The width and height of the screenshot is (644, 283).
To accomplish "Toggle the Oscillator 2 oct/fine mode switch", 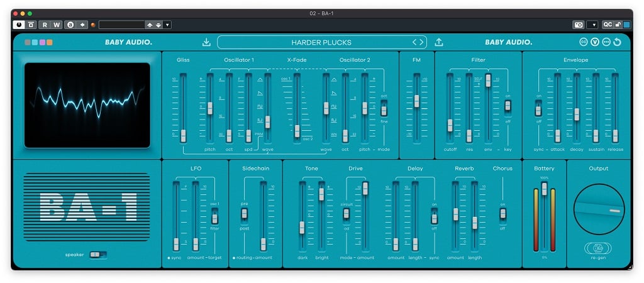I will pos(384,109).
